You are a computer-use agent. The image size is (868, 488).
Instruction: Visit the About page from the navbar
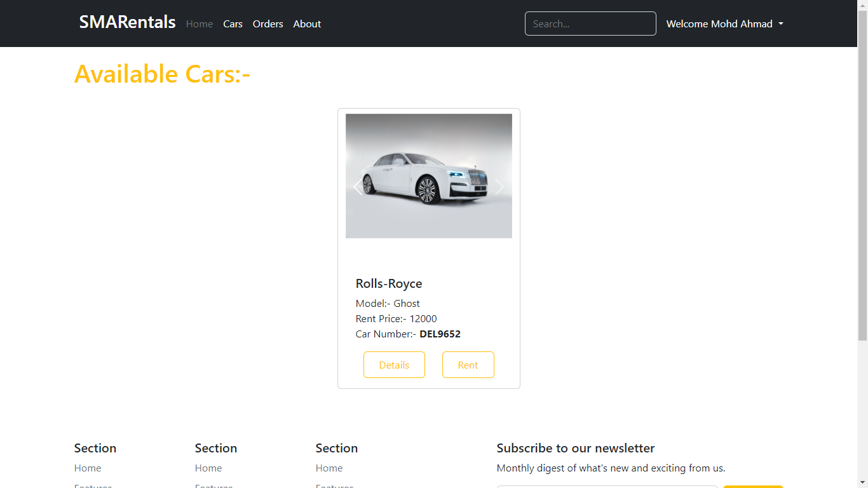[307, 24]
